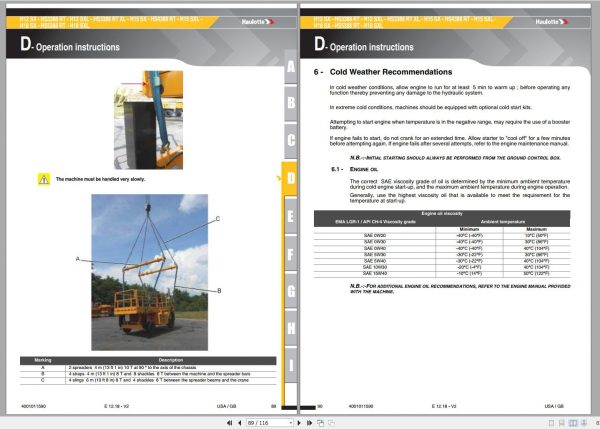Click the greyed next view icon in the bottom bar
The image size is (600, 429).
point(331,423)
